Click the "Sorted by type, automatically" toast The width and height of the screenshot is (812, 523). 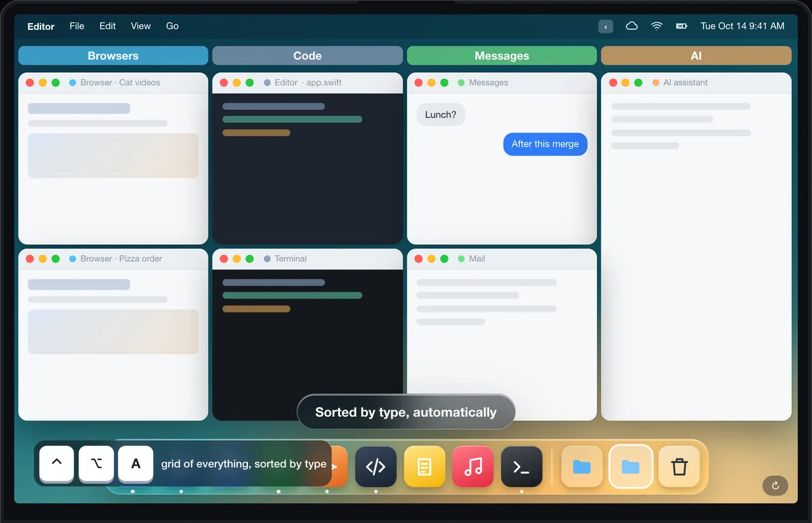406,412
